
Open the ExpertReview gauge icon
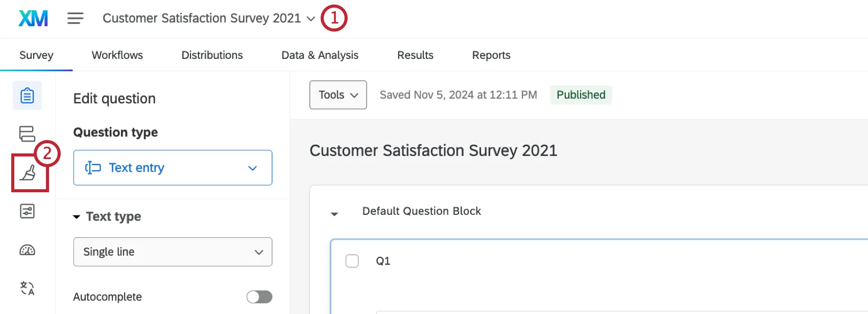tap(27, 250)
